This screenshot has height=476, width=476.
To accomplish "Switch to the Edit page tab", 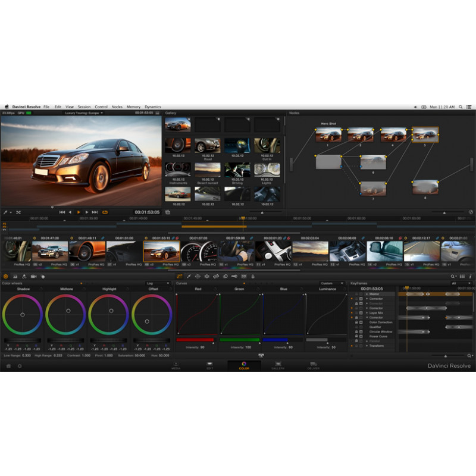I will [209, 365].
